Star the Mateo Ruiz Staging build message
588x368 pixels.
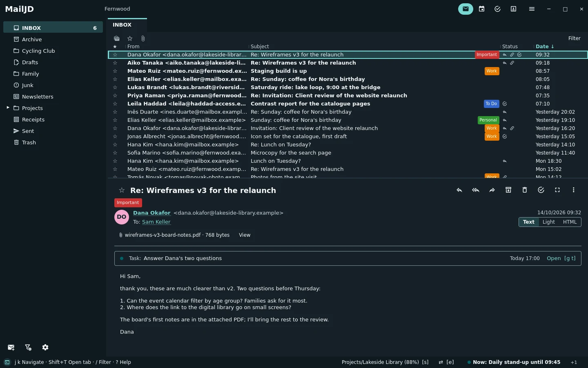point(115,71)
